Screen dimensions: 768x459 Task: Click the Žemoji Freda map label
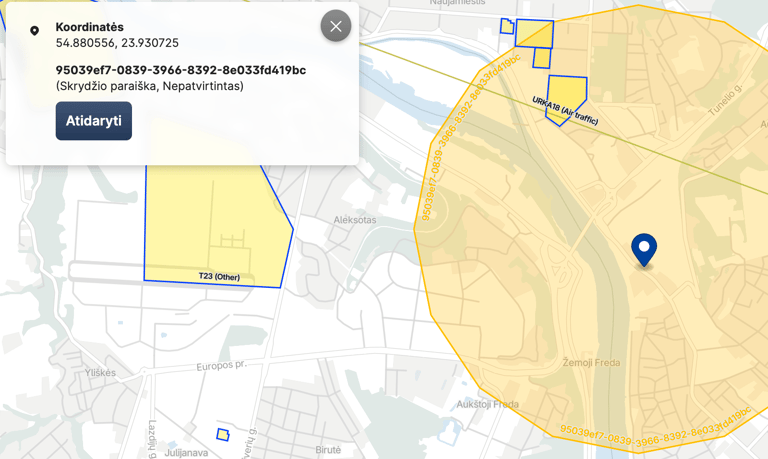591,362
